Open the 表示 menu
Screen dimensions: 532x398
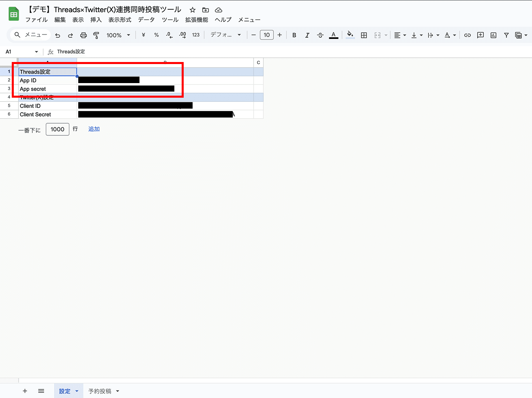[78, 20]
